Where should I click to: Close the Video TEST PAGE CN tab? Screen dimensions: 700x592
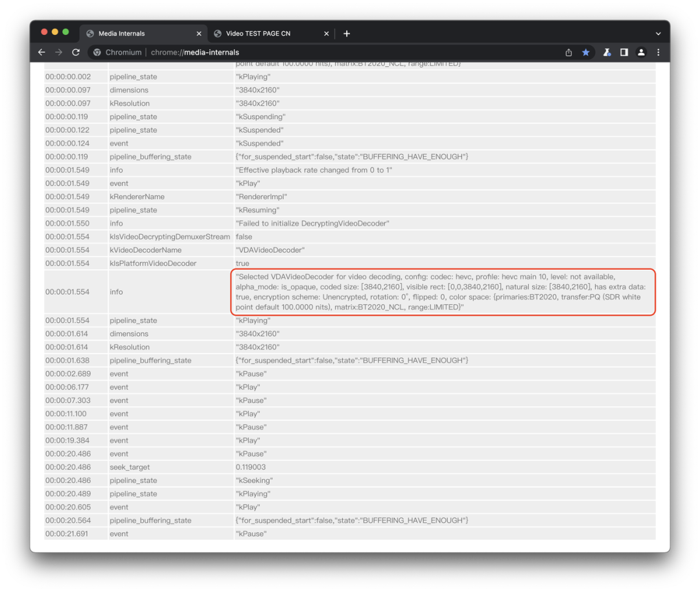[326, 34]
